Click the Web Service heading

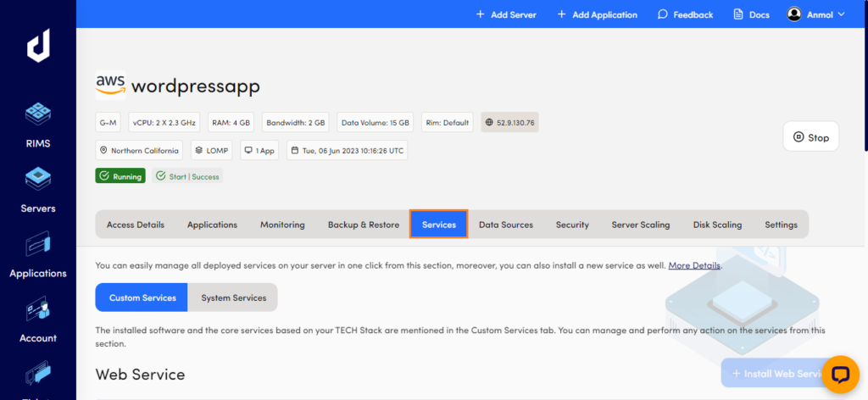(x=140, y=374)
